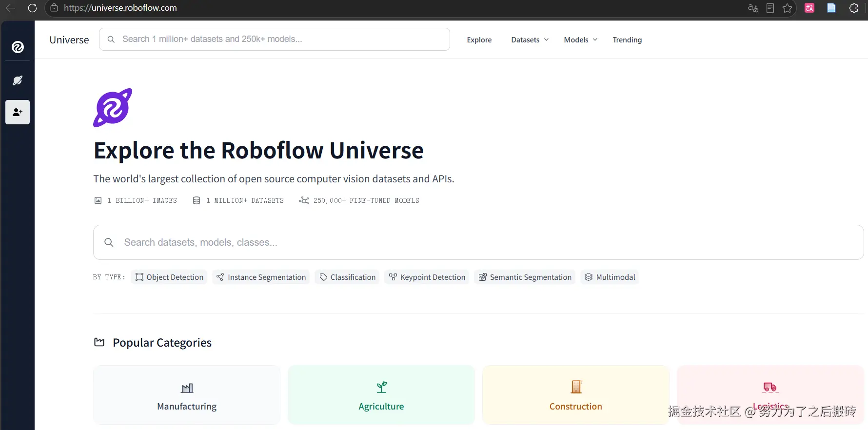Click the Roboflow logo in the sidebar
Screen dimensions: 868x430
coord(18,47)
